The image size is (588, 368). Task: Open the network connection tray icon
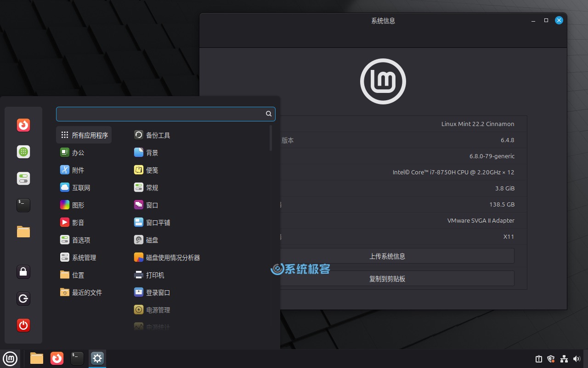[x=564, y=359]
